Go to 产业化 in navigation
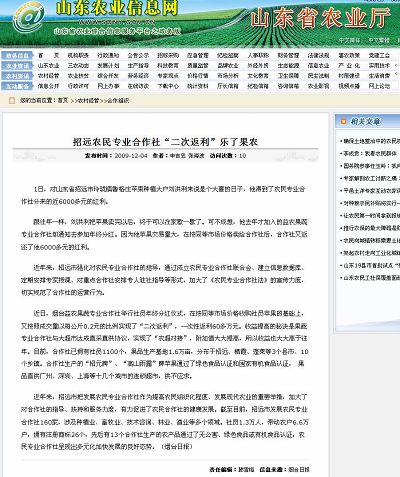This screenshot has width=400, height=477. [349, 66]
